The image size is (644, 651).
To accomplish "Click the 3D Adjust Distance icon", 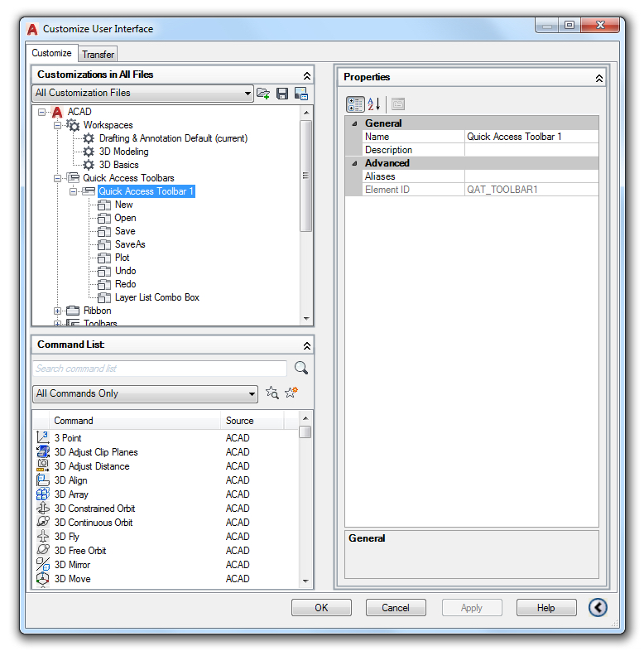I will [x=43, y=465].
